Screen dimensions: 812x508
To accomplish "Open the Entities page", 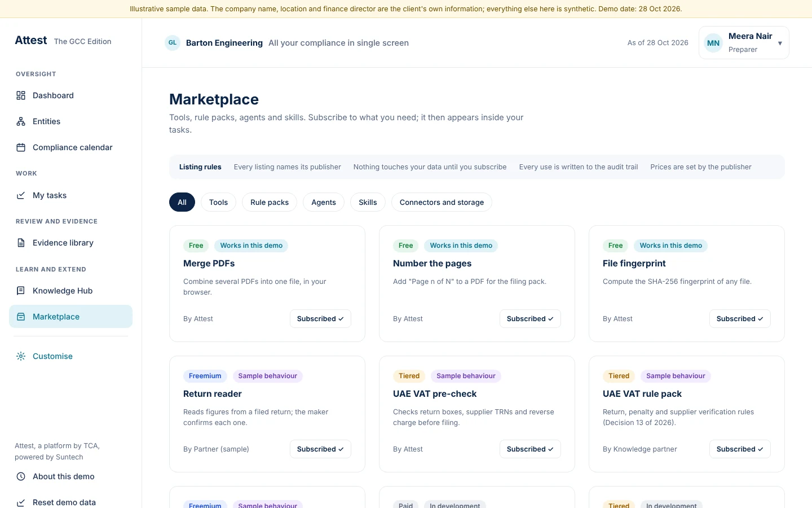I will click(71, 121).
